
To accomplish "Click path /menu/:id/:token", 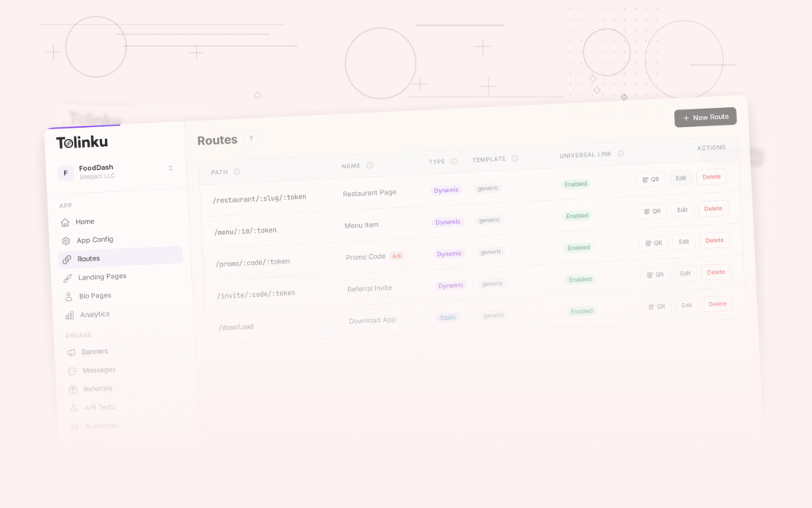I will [246, 231].
